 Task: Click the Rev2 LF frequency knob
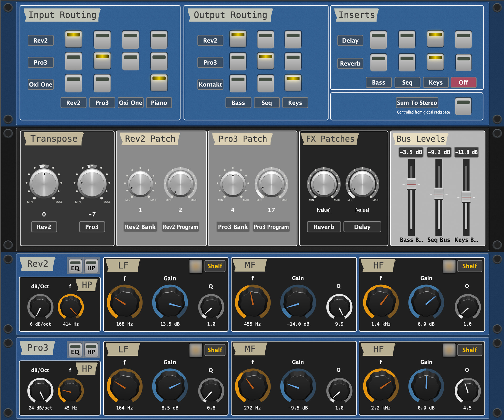pos(124,303)
